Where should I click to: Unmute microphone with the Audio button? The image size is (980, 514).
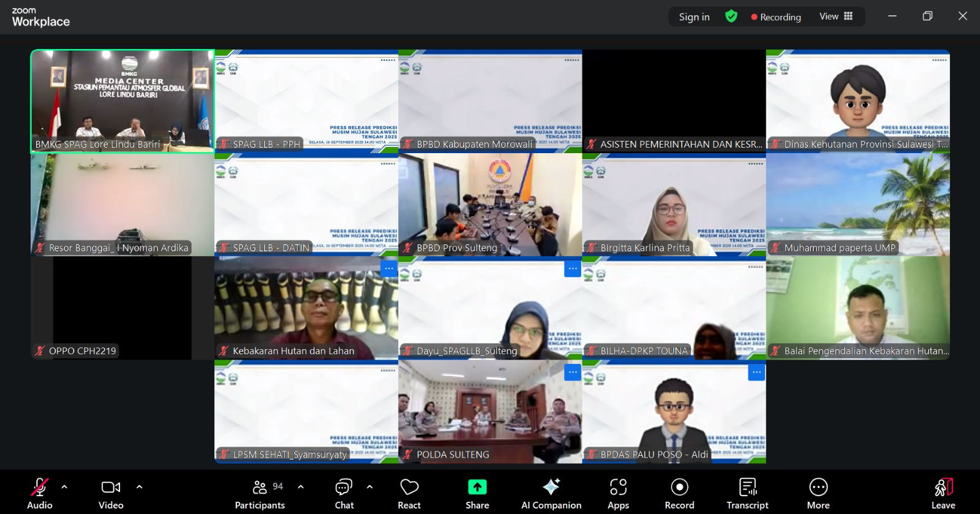tap(39, 493)
